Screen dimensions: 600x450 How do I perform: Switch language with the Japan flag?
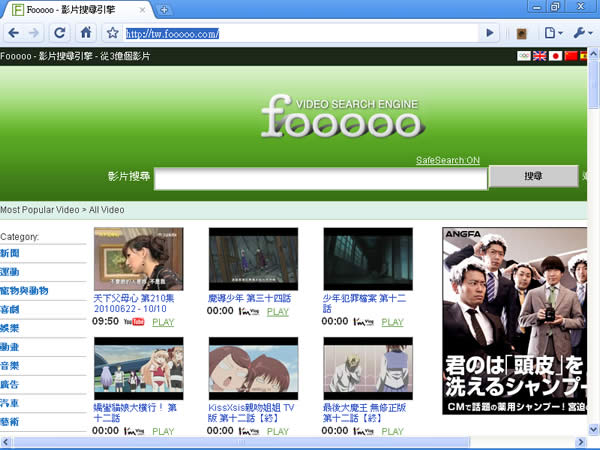(555, 56)
